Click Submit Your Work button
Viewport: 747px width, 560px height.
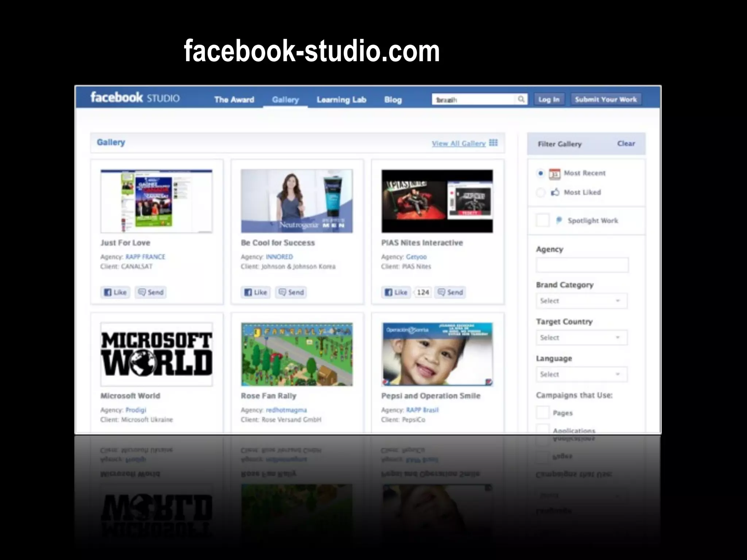(x=606, y=99)
